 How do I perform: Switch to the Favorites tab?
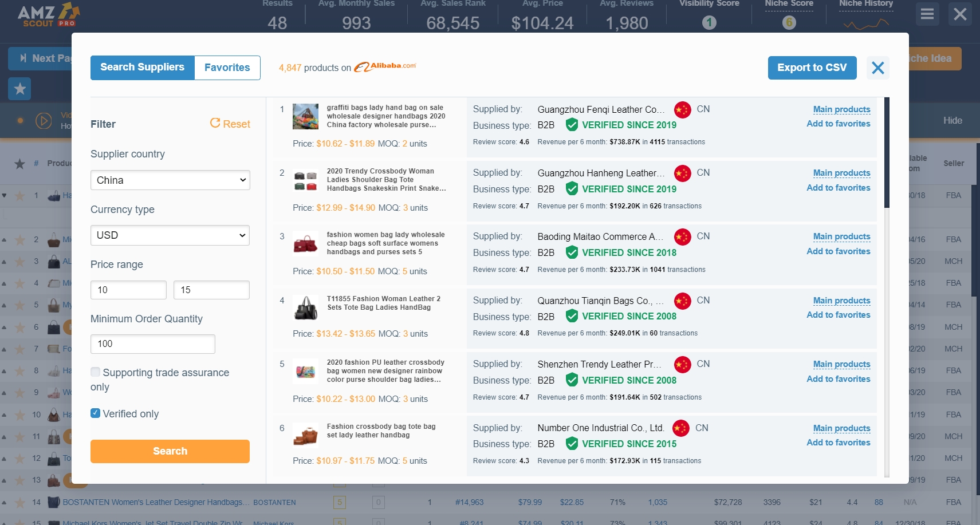pos(227,67)
